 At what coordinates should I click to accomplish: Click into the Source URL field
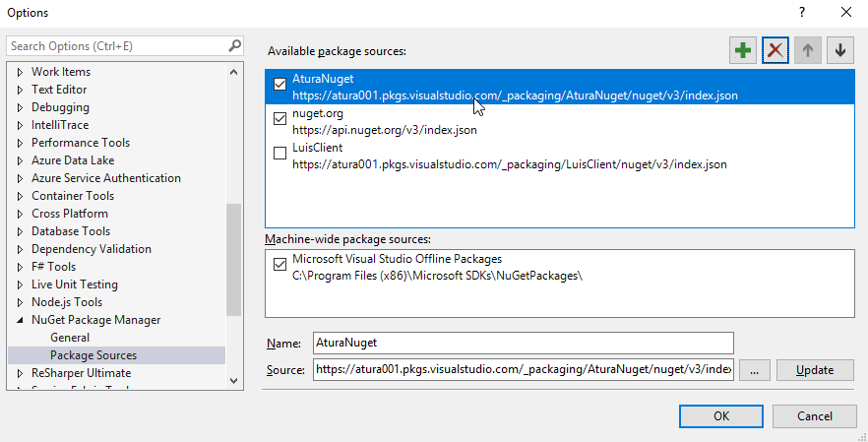pyautogui.click(x=524, y=369)
